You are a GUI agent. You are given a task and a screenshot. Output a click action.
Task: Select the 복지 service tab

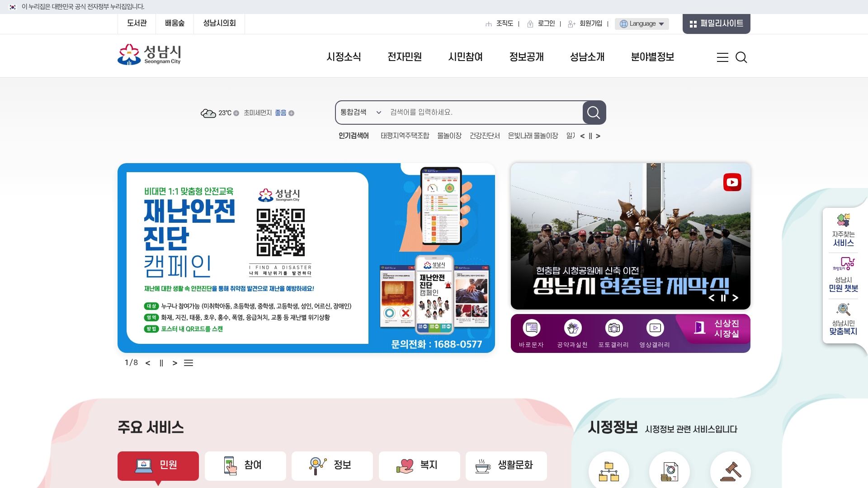click(x=420, y=466)
